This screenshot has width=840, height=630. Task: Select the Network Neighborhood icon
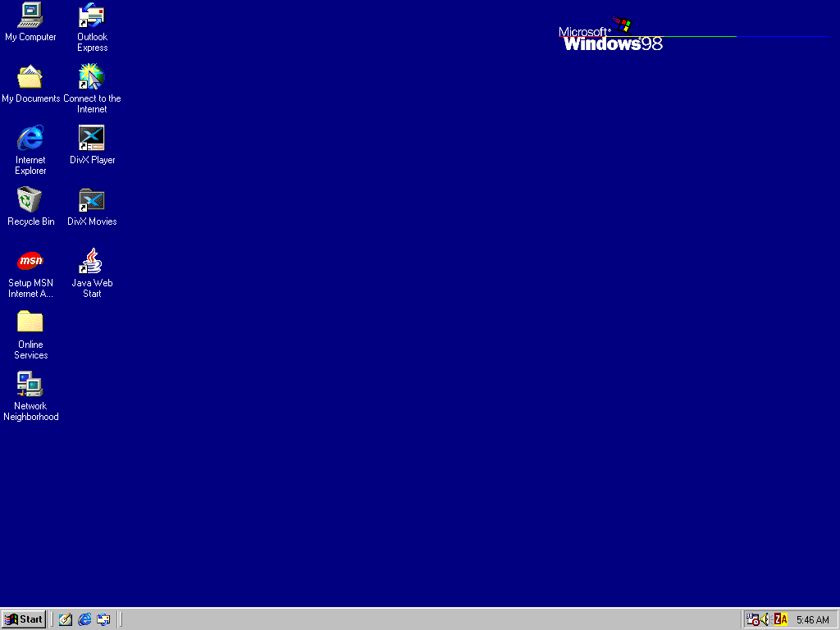click(30, 384)
